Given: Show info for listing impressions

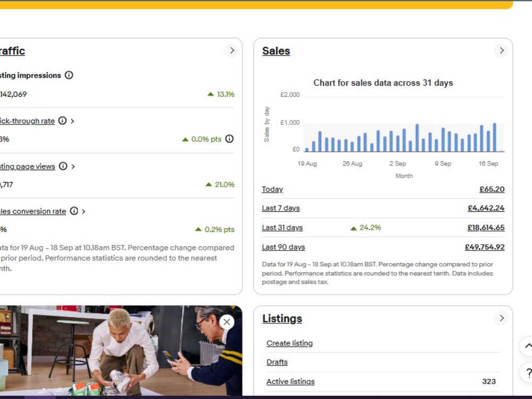Looking at the screenshot, I should 69,75.
